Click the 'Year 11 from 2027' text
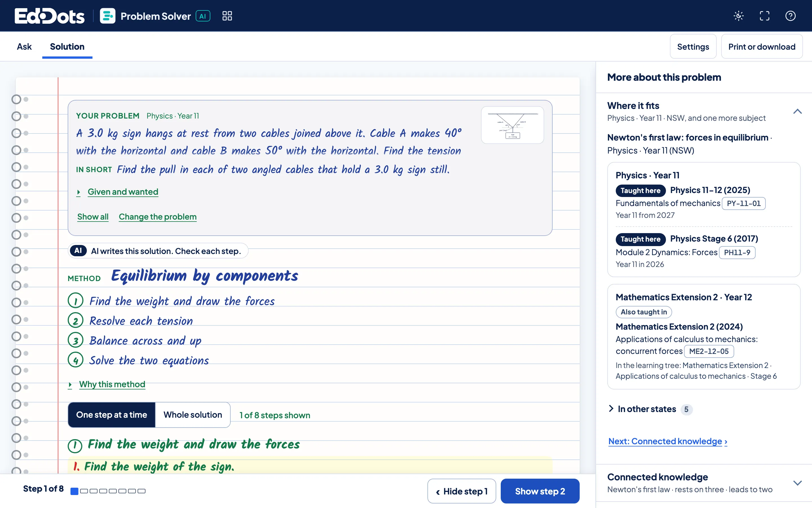Screen dimensions: 812x508 (x=645, y=215)
